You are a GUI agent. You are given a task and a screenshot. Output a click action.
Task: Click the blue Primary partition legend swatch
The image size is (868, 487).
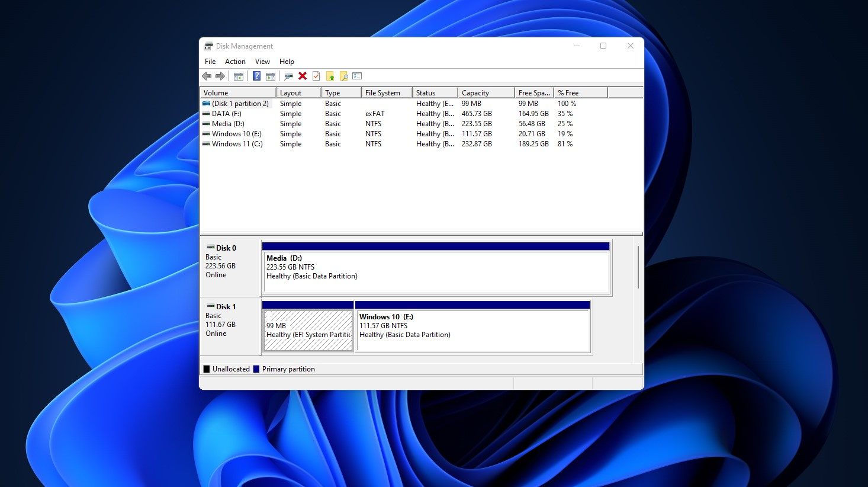tap(256, 369)
